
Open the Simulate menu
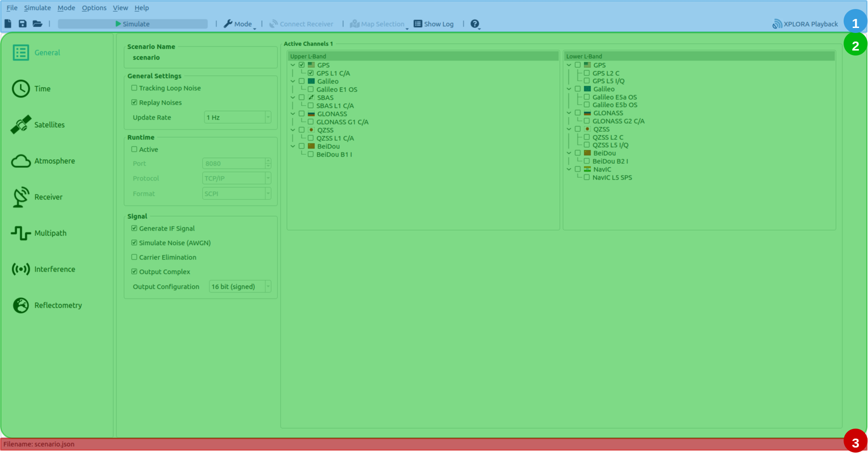point(37,8)
